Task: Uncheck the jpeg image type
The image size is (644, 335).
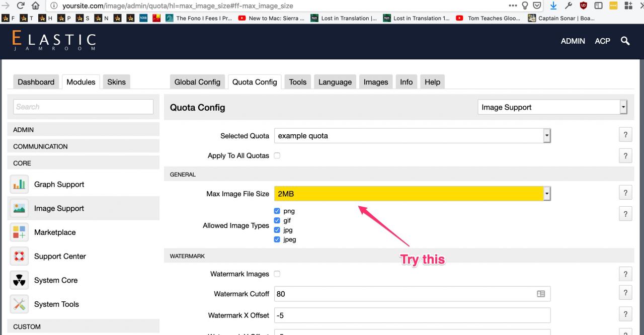Action: pyautogui.click(x=277, y=239)
